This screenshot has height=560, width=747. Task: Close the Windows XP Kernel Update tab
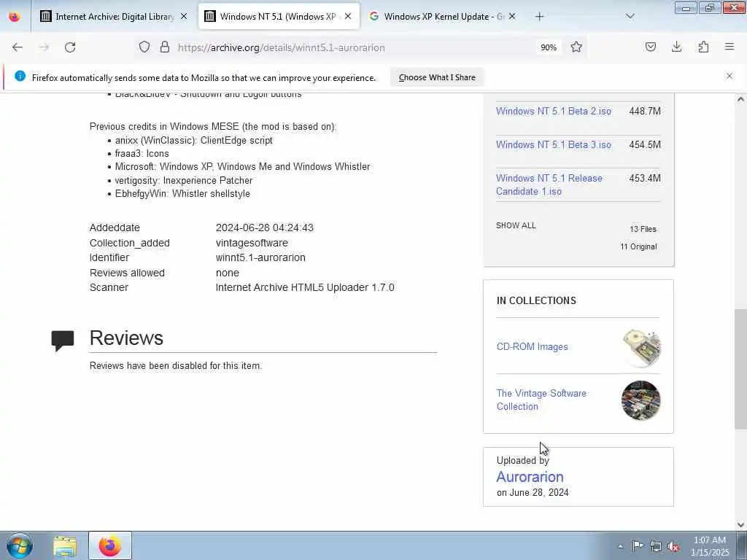pyautogui.click(x=511, y=16)
